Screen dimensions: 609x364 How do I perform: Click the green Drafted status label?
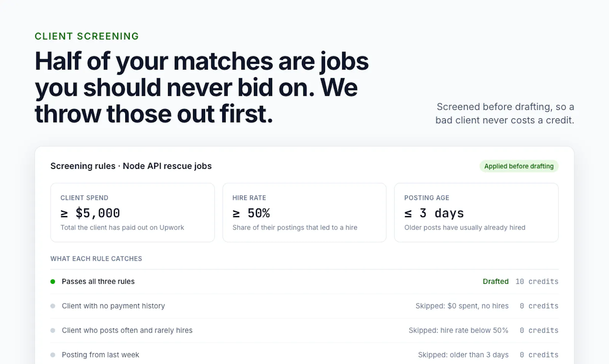pyautogui.click(x=496, y=281)
